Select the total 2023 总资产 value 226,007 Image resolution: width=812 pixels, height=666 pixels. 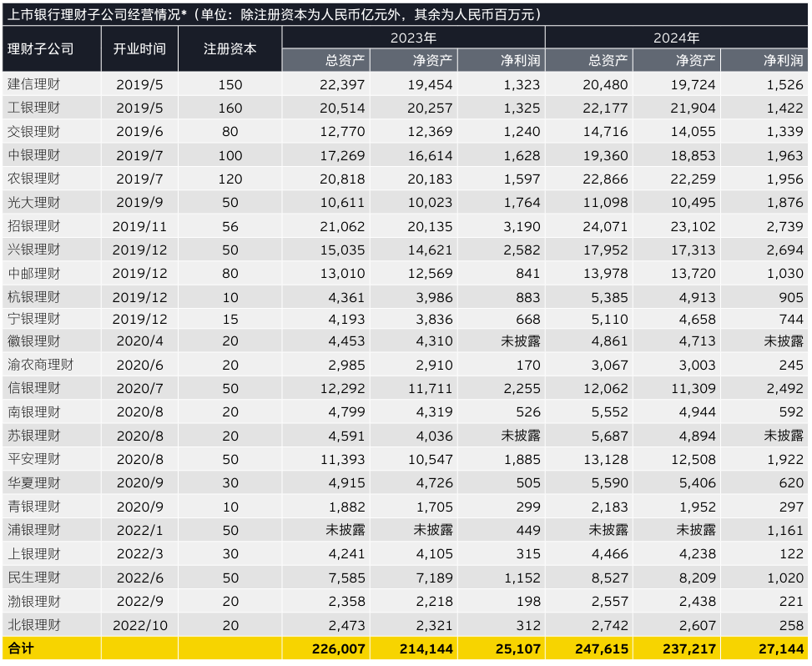[339, 648]
